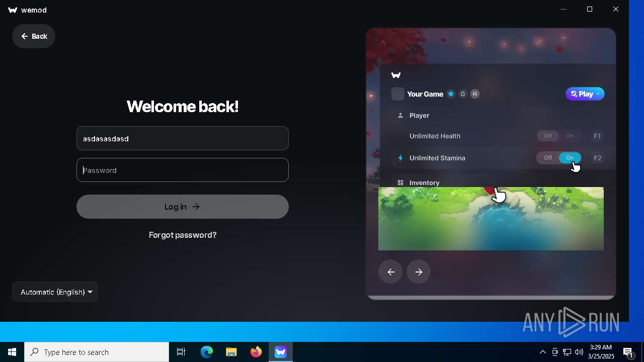Close the WeMod window

[x=616, y=10]
